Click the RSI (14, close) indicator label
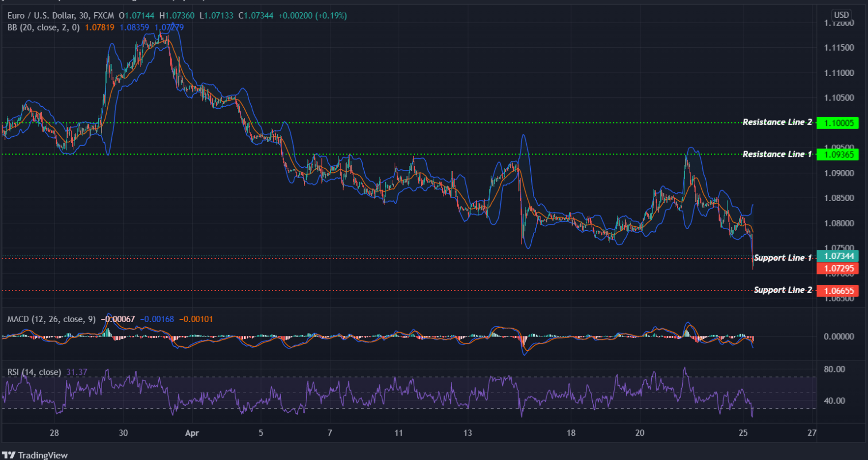 click(x=34, y=372)
